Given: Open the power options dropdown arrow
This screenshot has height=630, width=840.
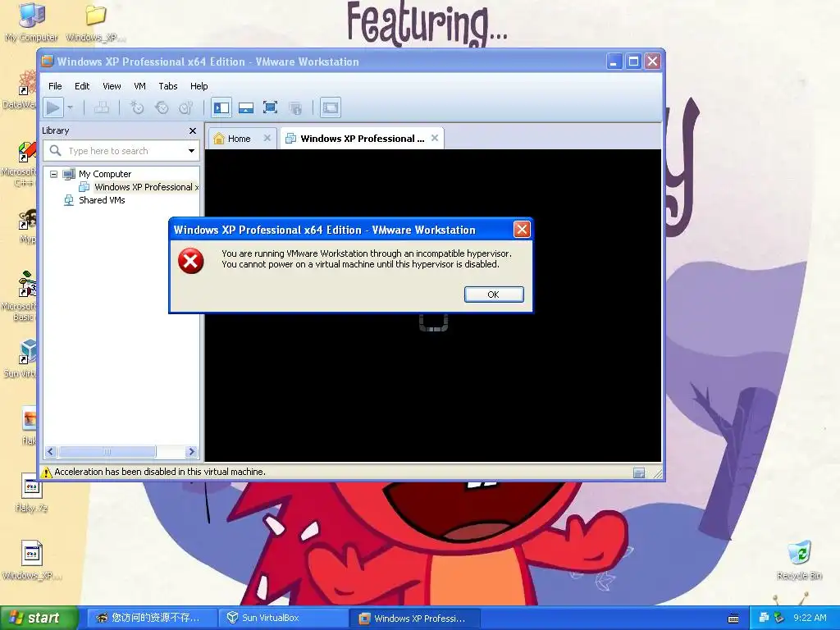Looking at the screenshot, I should click(x=71, y=107).
